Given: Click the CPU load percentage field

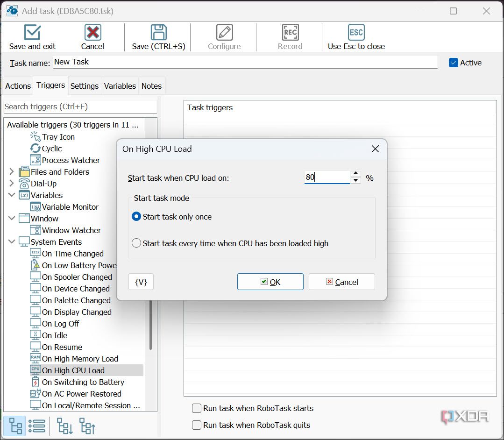Looking at the screenshot, I should click(327, 177).
